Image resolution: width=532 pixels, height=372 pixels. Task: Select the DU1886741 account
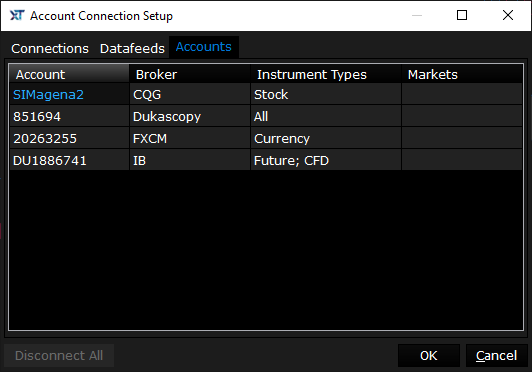[x=266, y=160]
